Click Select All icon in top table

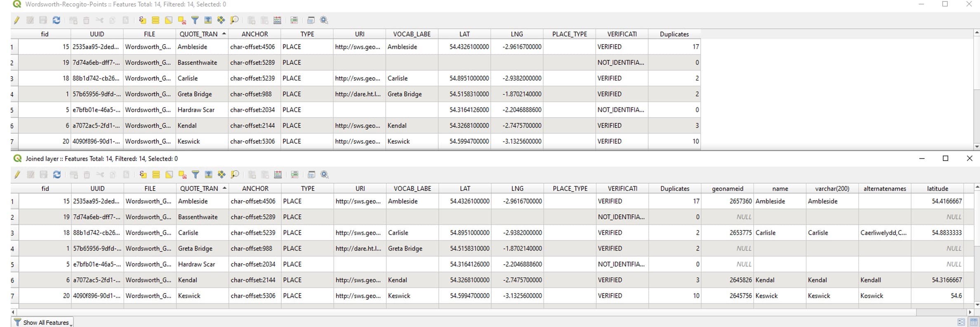155,20
